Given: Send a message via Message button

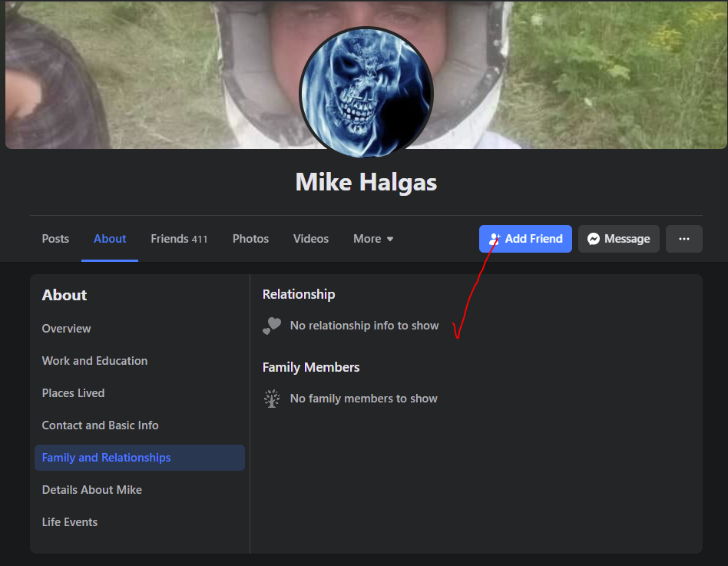Looking at the screenshot, I should tap(619, 239).
